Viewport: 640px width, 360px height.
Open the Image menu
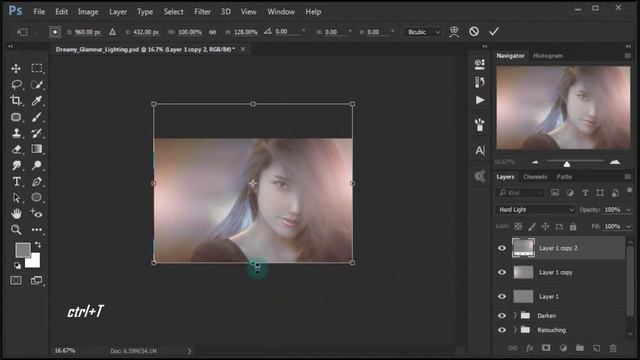point(88,12)
